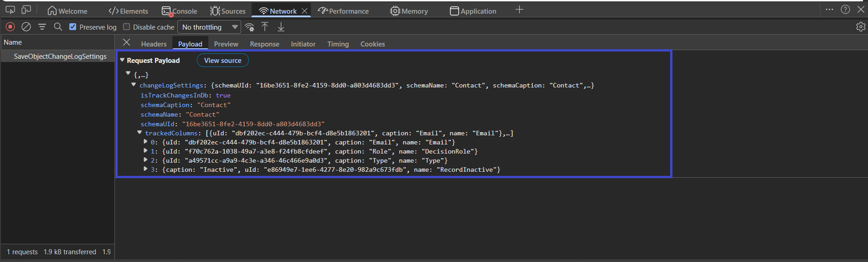Click the record network log icon
868x262 pixels.
[x=10, y=27]
